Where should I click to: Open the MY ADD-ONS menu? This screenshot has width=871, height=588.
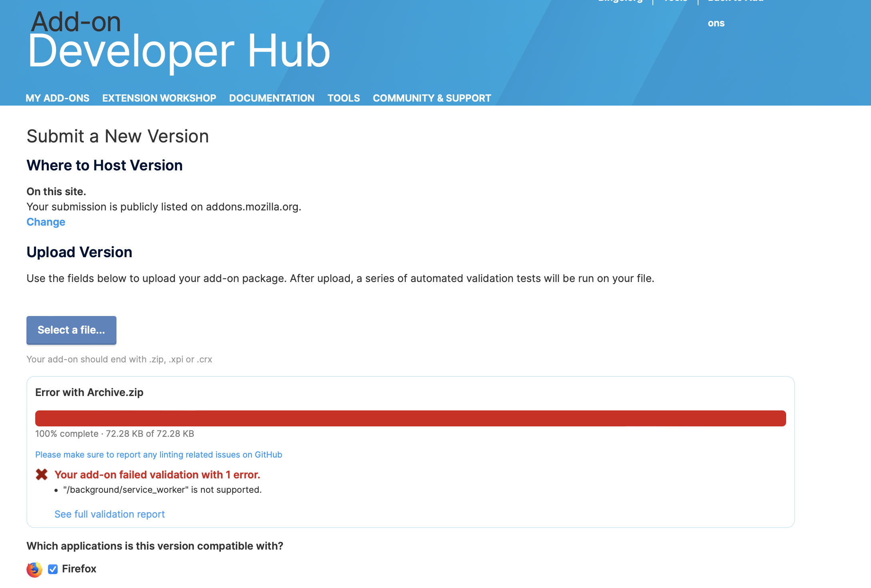58,98
